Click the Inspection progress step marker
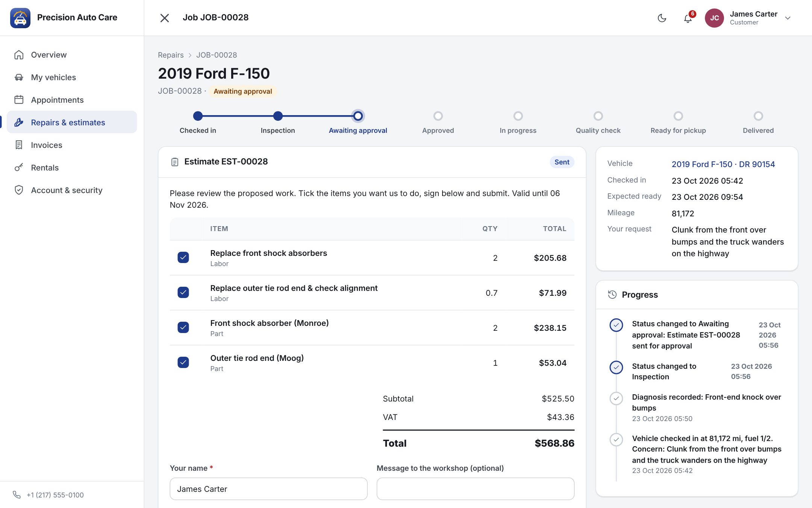 (278, 116)
